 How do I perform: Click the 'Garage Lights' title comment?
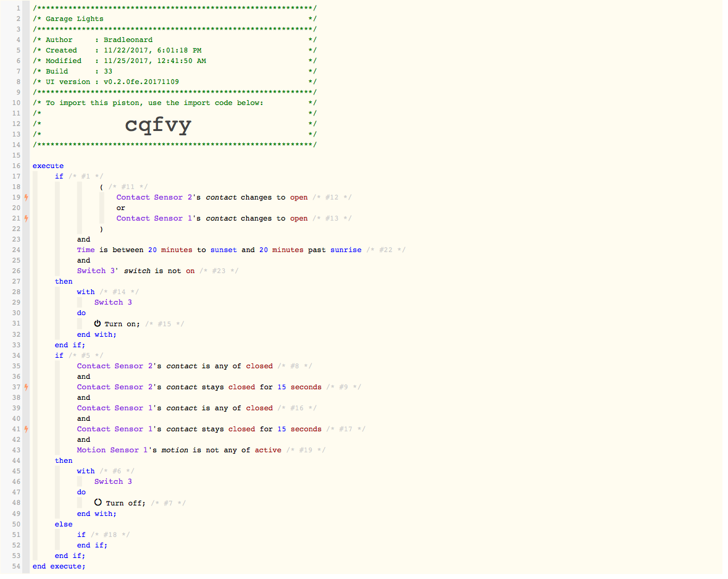tap(74, 19)
